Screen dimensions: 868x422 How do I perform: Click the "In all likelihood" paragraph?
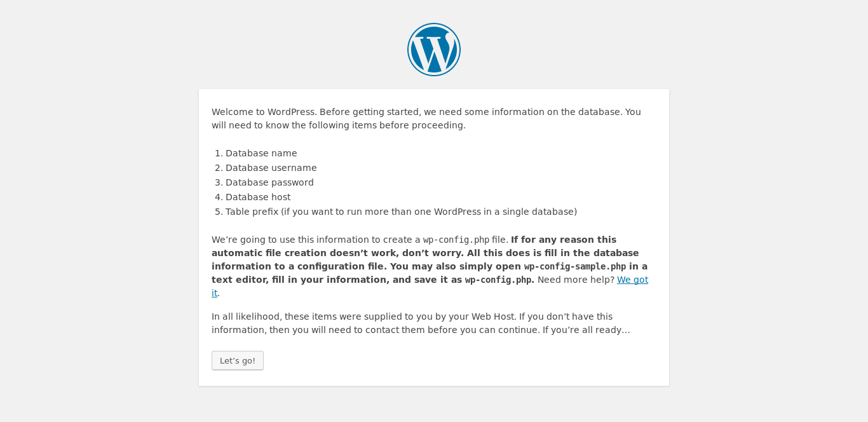[421, 323]
